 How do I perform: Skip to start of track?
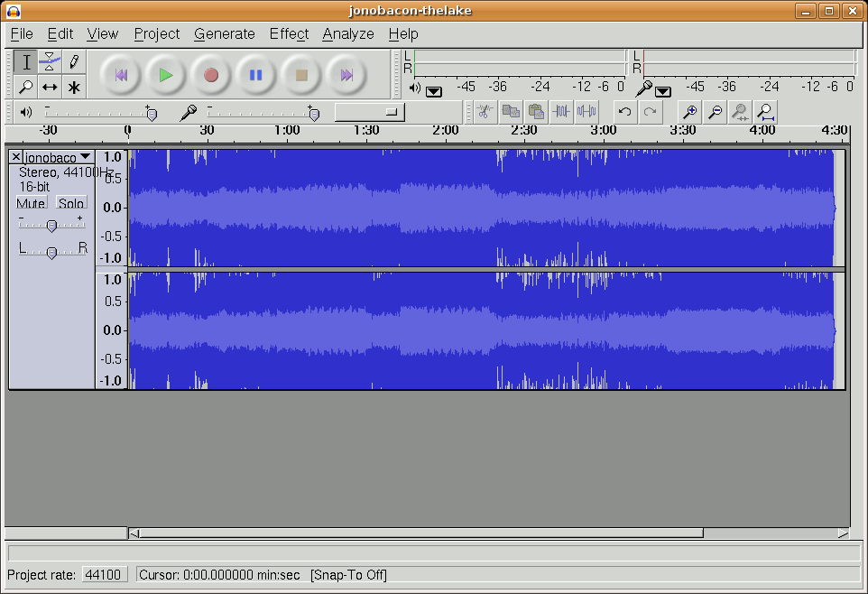[121, 75]
